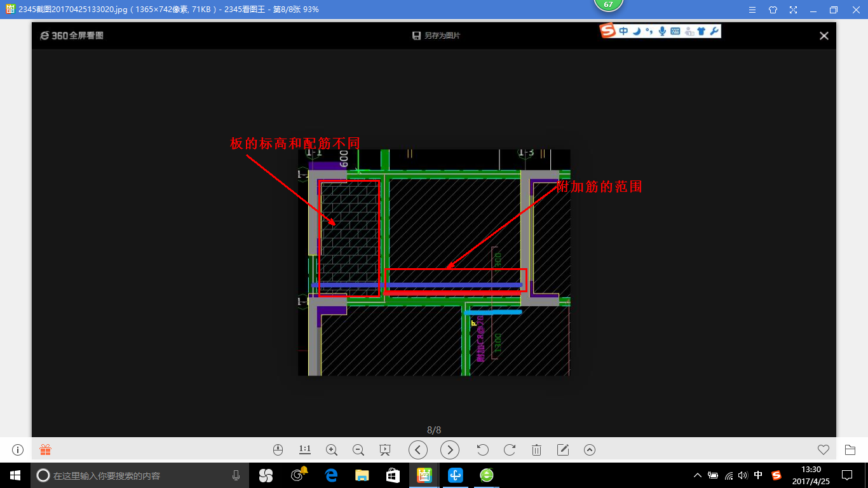This screenshot has width=868, height=488.
Task: Open file folder icon in viewer toolbar
Action: 850,450
